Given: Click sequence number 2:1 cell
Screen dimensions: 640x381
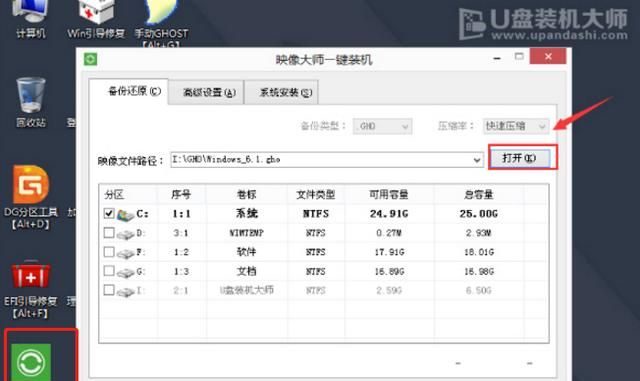Looking at the screenshot, I should coord(181,291).
